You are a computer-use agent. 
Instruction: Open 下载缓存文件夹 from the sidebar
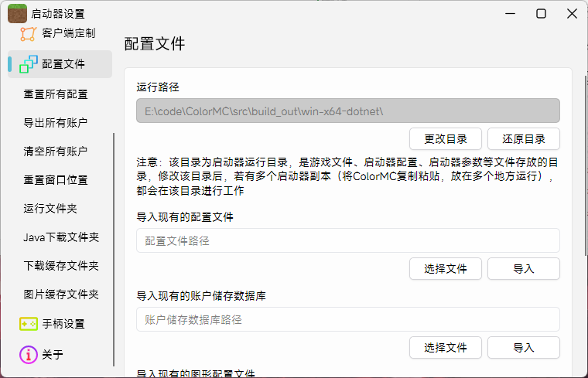(x=61, y=266)
